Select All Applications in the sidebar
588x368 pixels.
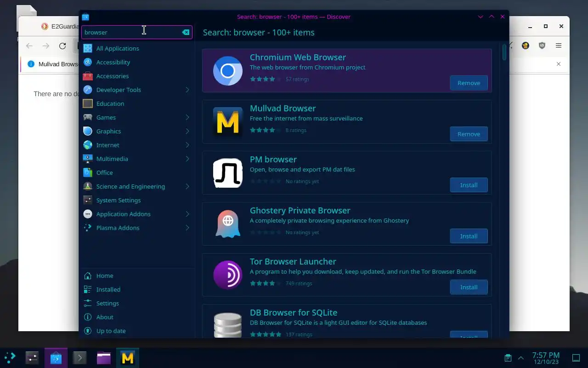tap(137, 48)
